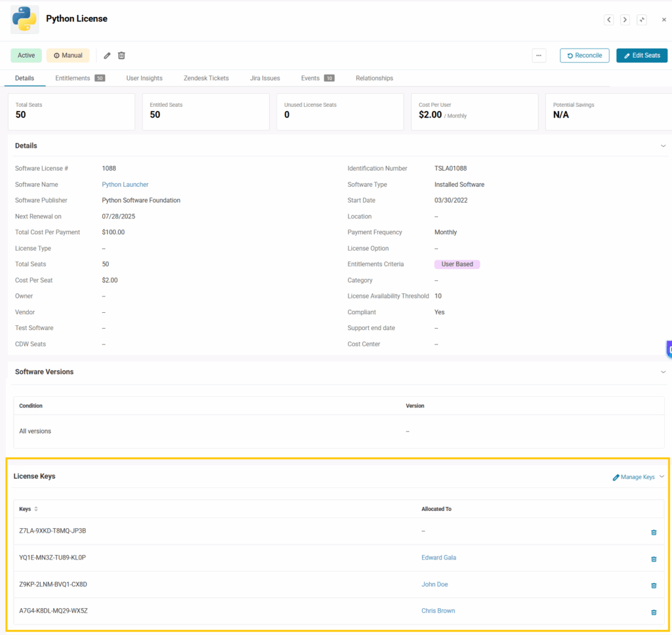The height and width of the screenshot is (635, 672).
Task: Switch to Zendesk Tickets tab
Action: [206, 79]
